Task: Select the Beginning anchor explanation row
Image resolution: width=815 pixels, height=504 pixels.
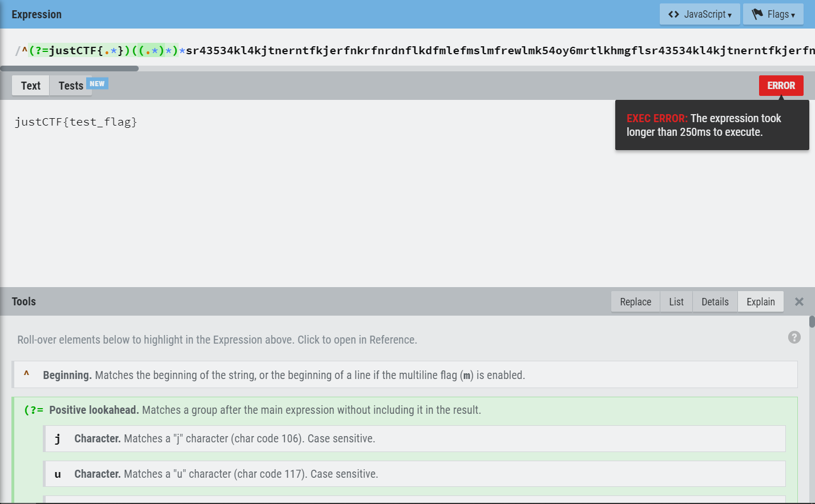Action: point(404,375)
